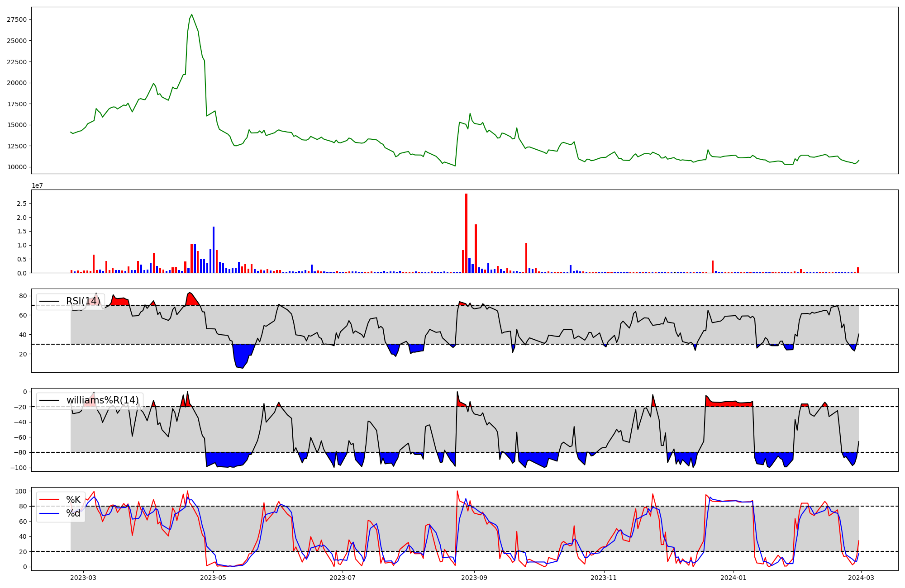Click the 2024-01 x-axis date label

pyautogui.click(x=733, y=578)
